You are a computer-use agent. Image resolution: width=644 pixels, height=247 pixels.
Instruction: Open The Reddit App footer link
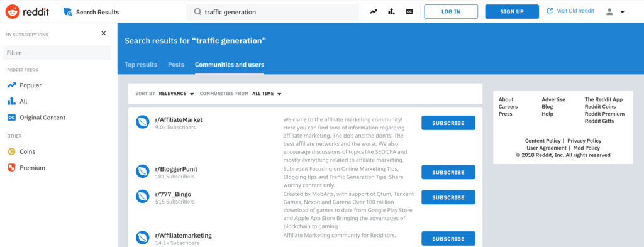coord(604,99)
